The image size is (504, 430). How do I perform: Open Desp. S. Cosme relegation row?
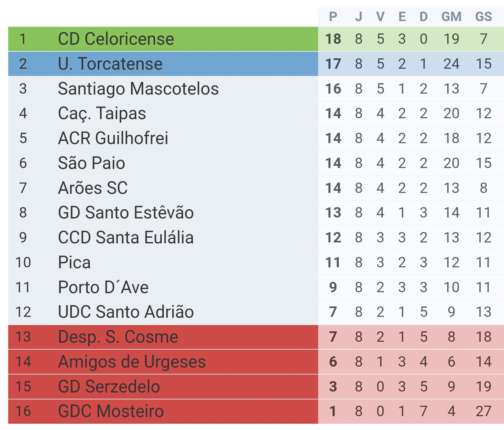[x=256, y=337]
